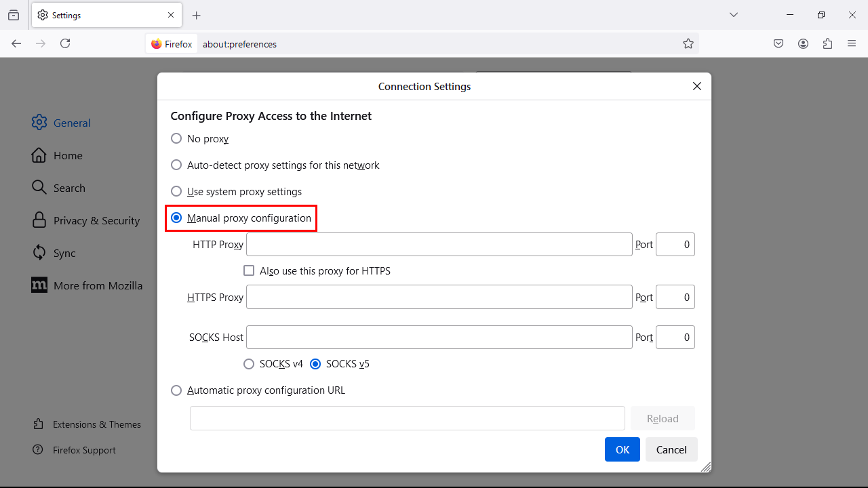The height and width of the screenshot is (488, 868).
Task: Open the General settings section via gear icon
Action: (x=39, y=123)
